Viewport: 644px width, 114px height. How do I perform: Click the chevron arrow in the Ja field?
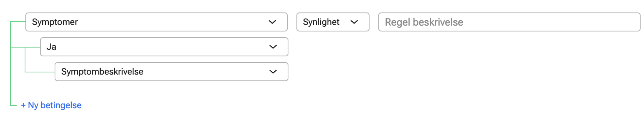click(273, 47)
